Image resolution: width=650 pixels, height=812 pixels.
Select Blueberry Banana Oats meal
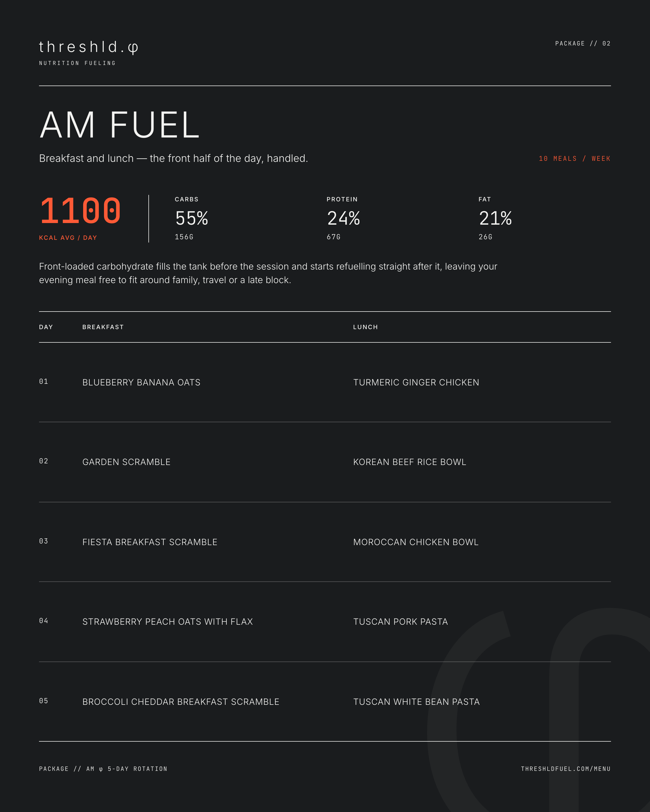pos(141,382)
